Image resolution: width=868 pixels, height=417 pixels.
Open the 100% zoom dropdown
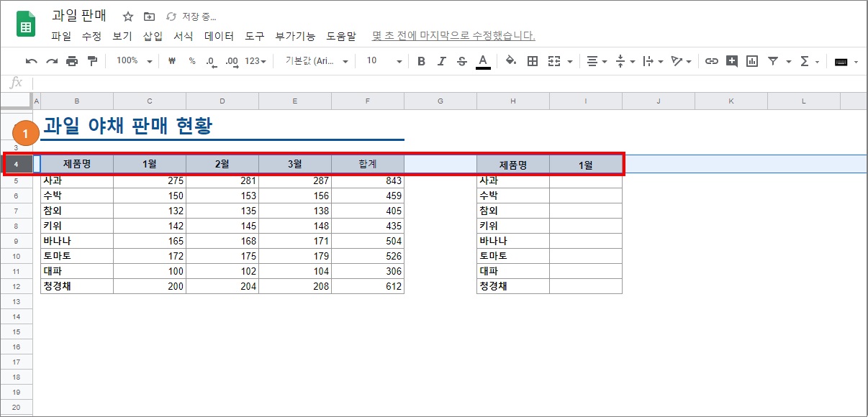[x=134, y=62]
